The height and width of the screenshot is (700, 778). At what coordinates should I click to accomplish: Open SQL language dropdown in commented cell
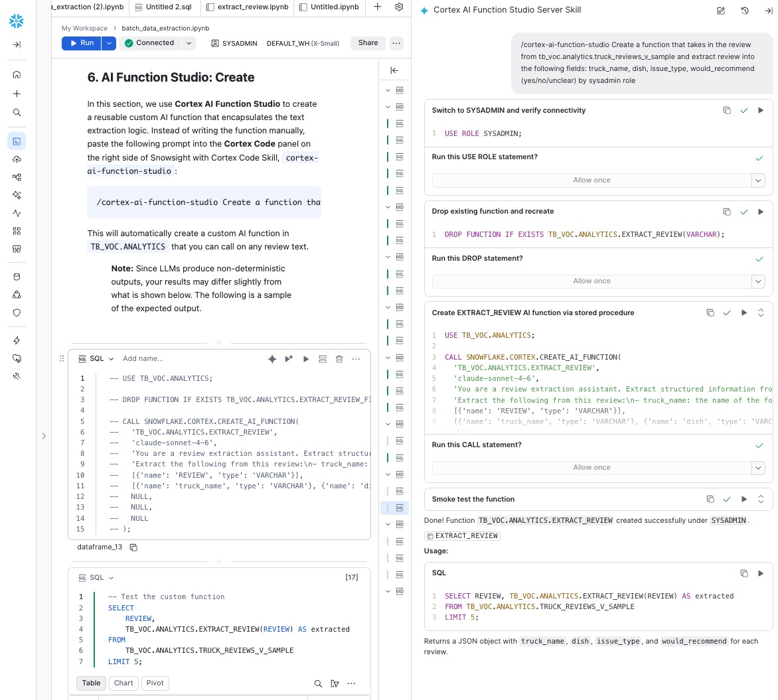pyautogui.click(x=96, y=359)
